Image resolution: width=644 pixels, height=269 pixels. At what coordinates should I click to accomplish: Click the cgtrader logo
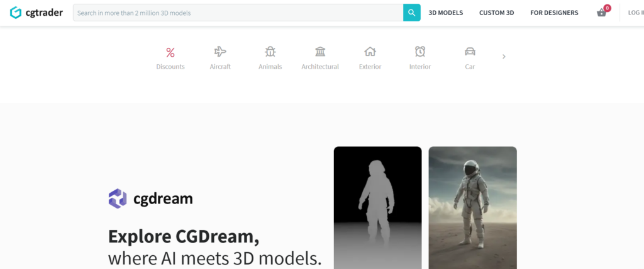point(36,13)
